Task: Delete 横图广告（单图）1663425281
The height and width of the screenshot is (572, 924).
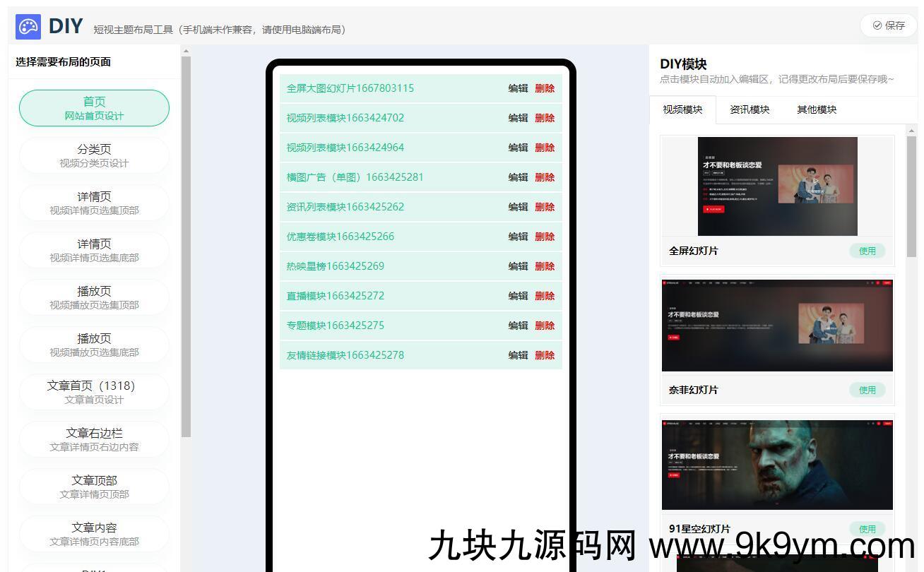Action: click(545, 177)
